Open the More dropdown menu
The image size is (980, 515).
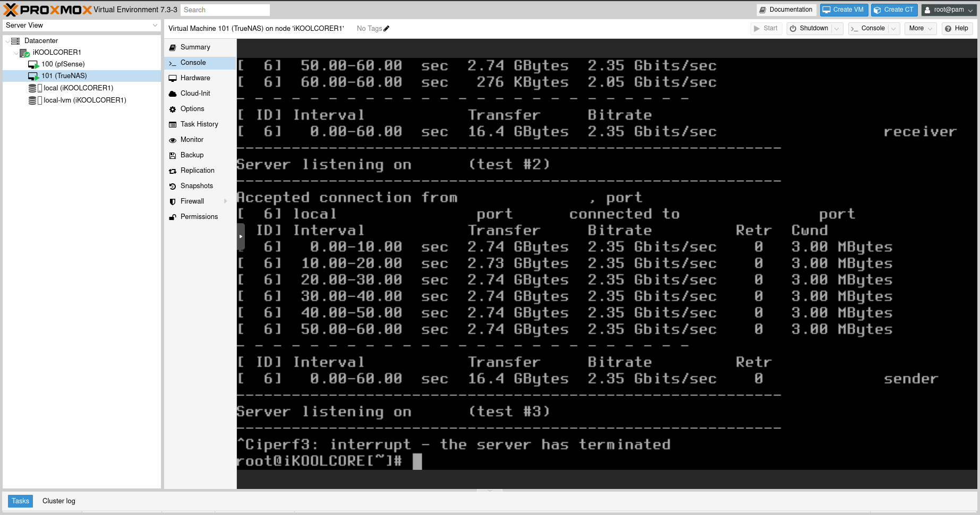(921, 29)
